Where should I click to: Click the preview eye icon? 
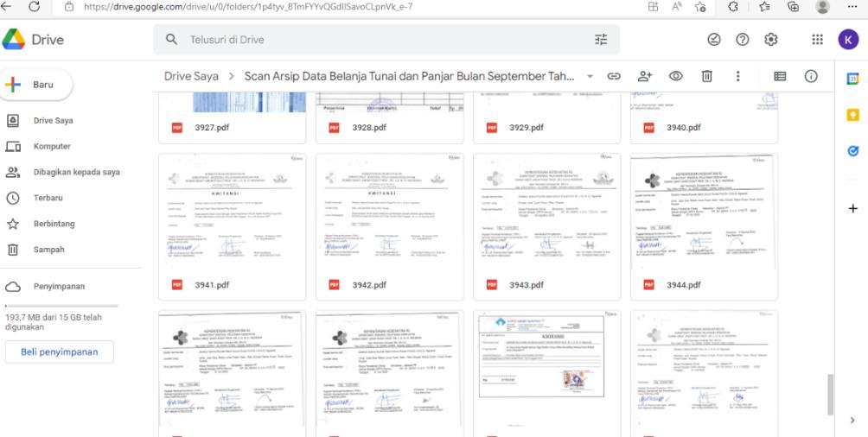pyautogui.click(x=675, y=76)
